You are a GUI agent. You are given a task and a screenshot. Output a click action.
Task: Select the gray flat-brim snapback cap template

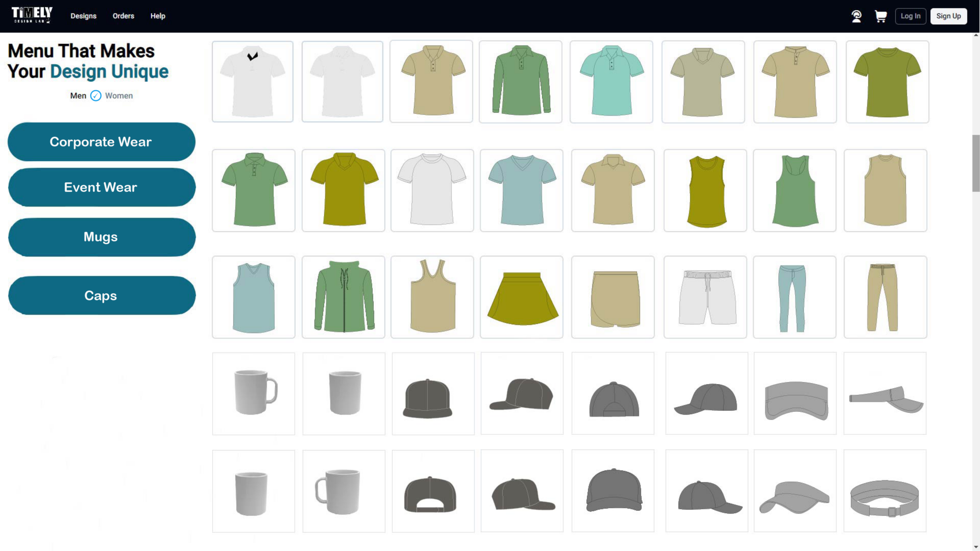(x=432, y=393)
